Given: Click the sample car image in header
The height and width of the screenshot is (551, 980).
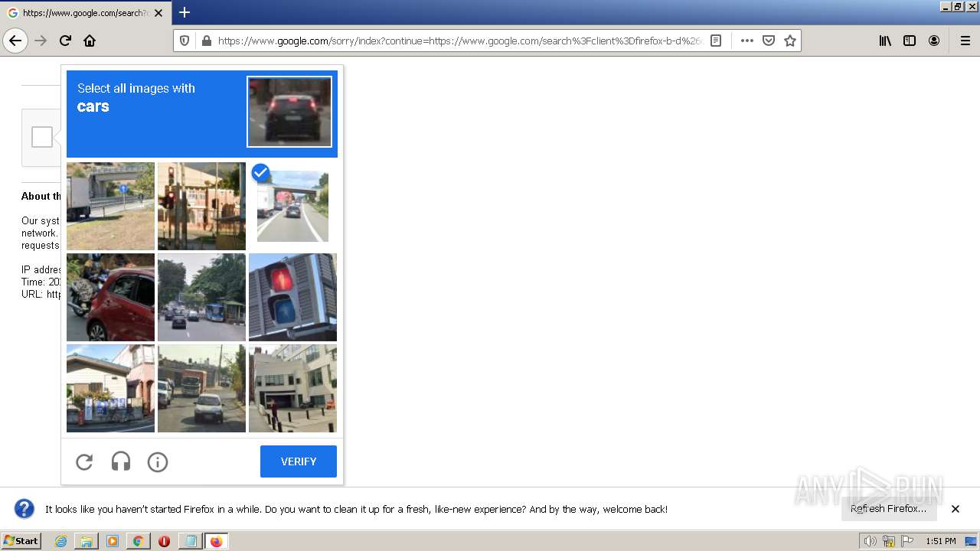Looking at the screenshot, I should 289,112.
